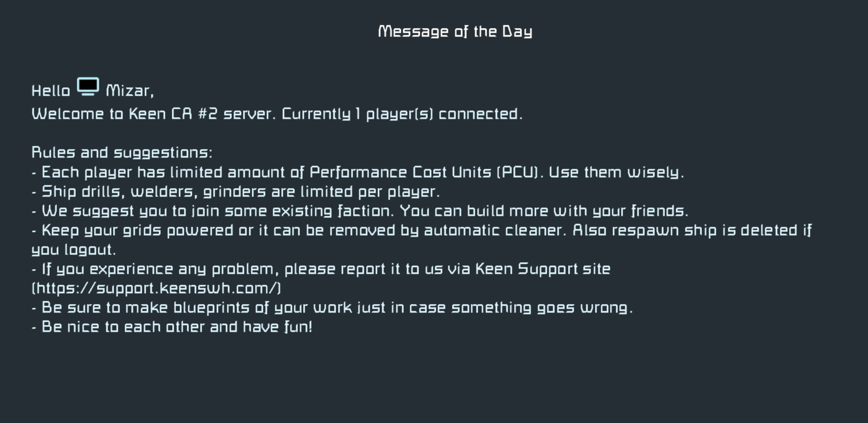Click the monitor icon beside Mizar
868x423 pixels.
[88, 87]
